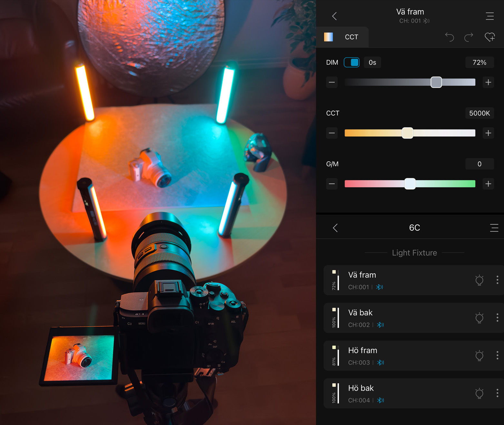Go back from the 6C scene list

(x=335, y=228)
